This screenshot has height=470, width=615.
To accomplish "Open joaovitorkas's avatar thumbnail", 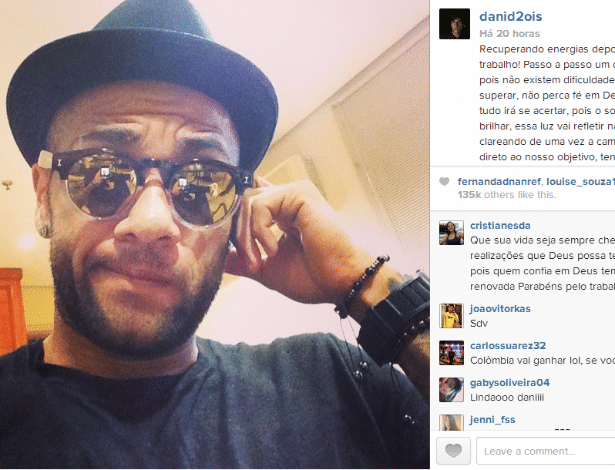I will [x=451, y=316].
